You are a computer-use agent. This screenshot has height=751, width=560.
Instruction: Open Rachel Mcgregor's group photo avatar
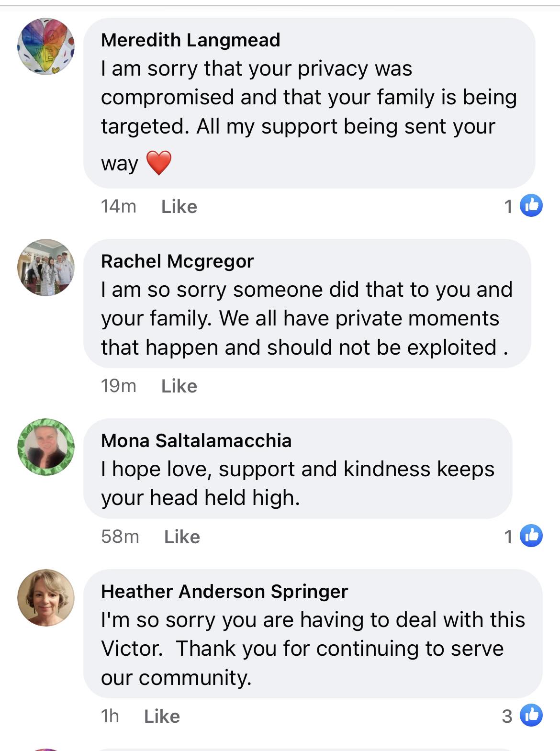click(46, 268)
